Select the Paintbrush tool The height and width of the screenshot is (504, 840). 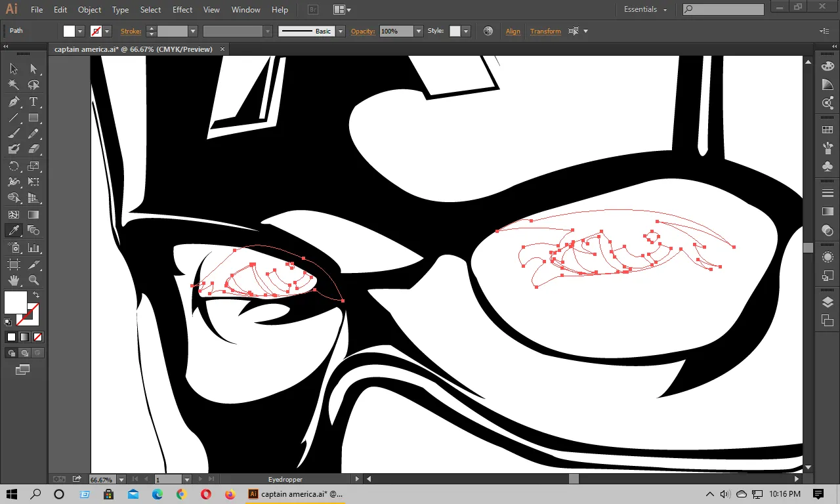point(14,134)
